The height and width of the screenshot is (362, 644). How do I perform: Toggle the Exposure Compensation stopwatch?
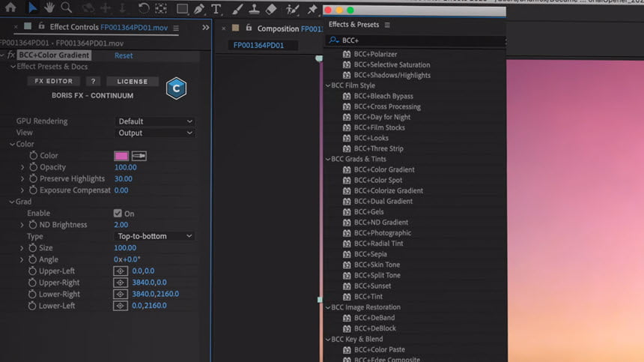(33, 190)
